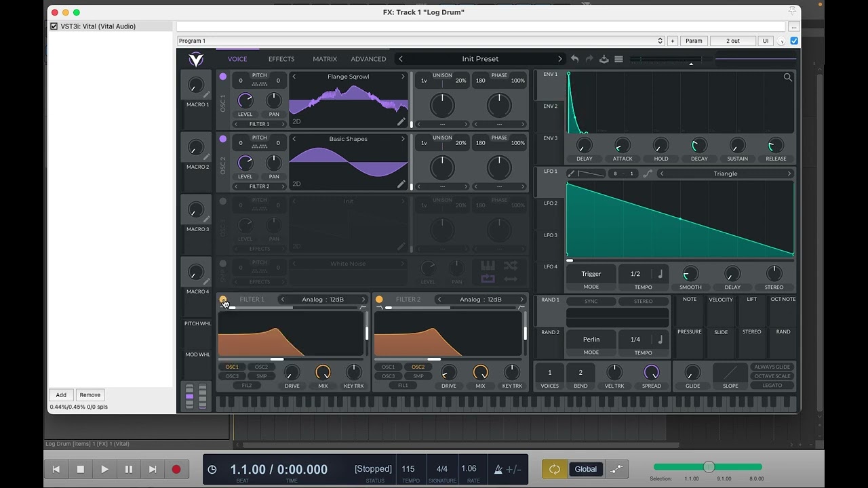Switch to the EFFECTS tab
Image resolution: width=868 pixels, height=488 pixels.
tap(281, 59)
